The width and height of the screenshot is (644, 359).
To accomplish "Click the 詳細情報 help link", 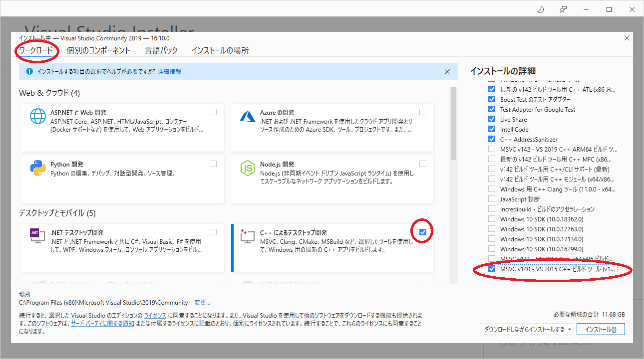I will pos(169,71).
